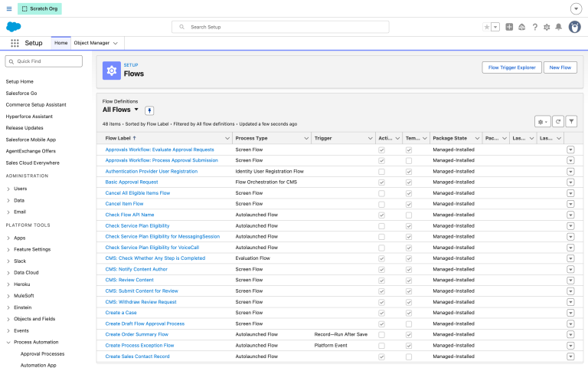
Task: Toggle Template checkbox for Check Flow API Name
Action: [409, 215]
